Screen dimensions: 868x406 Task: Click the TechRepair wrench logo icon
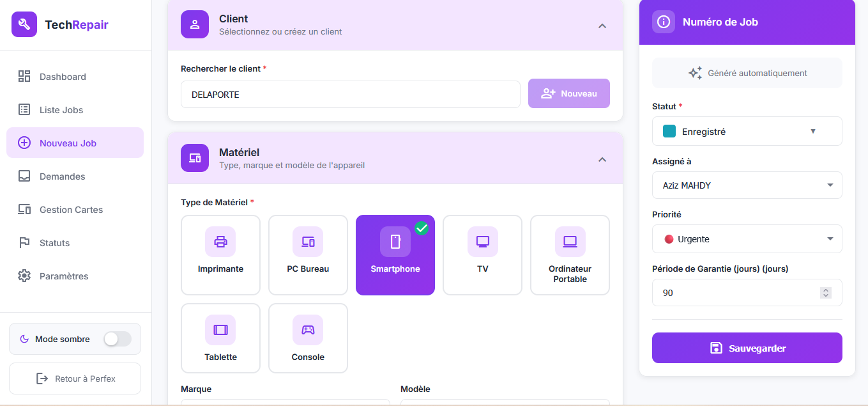[24, 25]
